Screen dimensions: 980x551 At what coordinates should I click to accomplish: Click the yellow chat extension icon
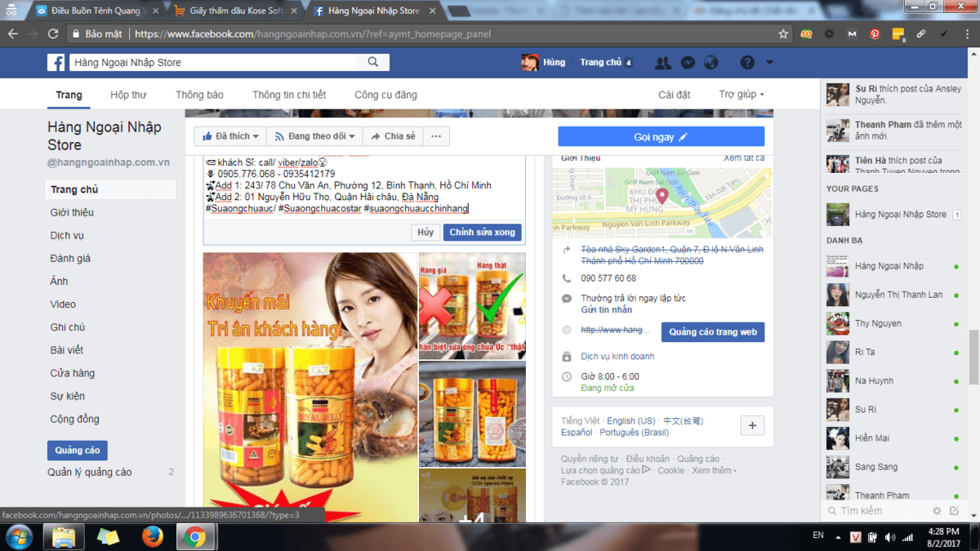898,34
